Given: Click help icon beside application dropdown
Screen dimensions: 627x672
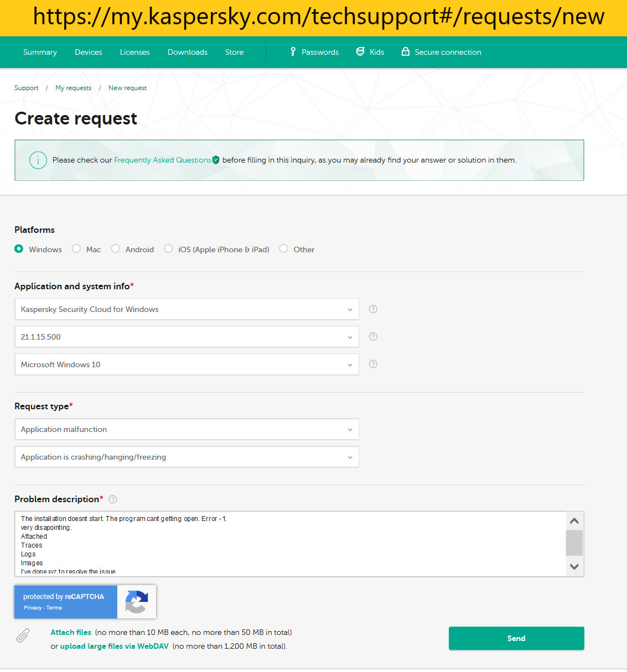Looking at the screenshot, I should point(373,309).
